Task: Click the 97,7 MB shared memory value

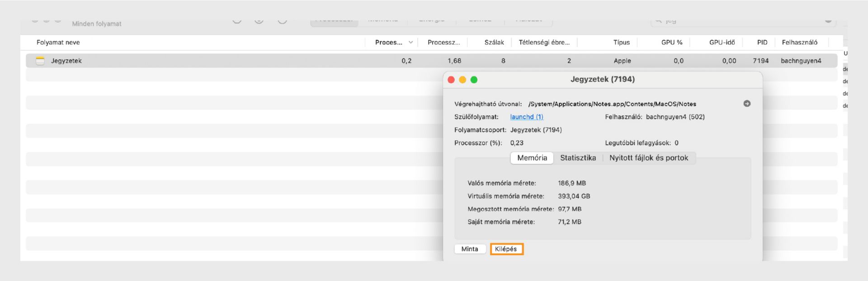Action: [x=570, y=209]
